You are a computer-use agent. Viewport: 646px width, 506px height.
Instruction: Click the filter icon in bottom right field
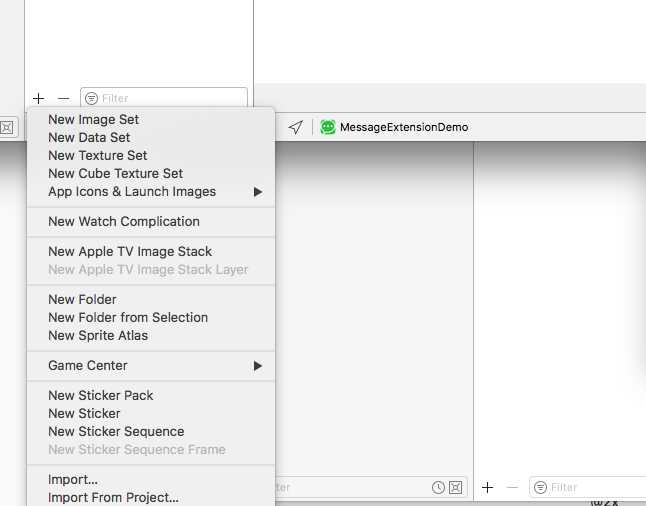click(540, 487)
